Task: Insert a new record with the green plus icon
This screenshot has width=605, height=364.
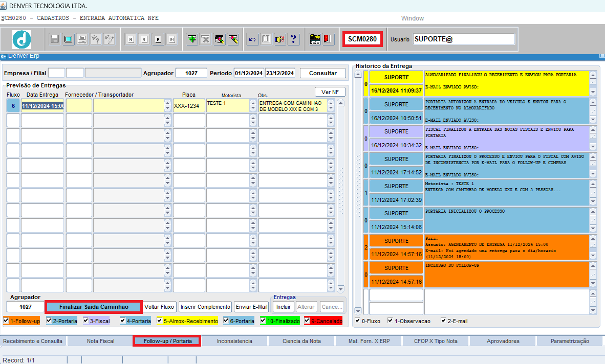Action: pyautogui.click(x=192, y=39)
